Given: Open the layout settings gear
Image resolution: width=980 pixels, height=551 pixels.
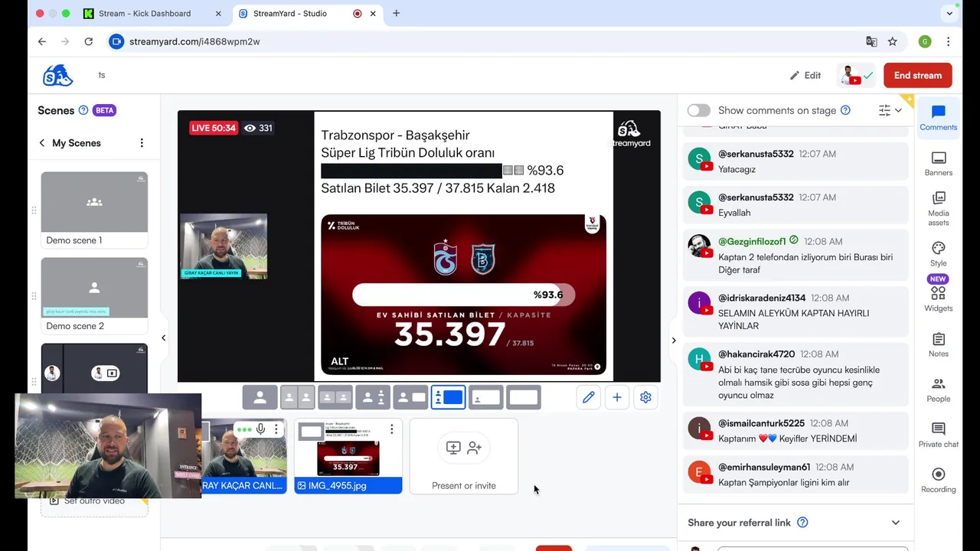Looking at the screenshot, I should pyautogui.click(x=645, y=397).
